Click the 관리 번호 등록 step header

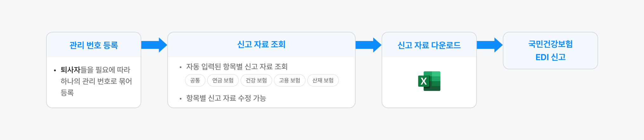tap(94, 45)
